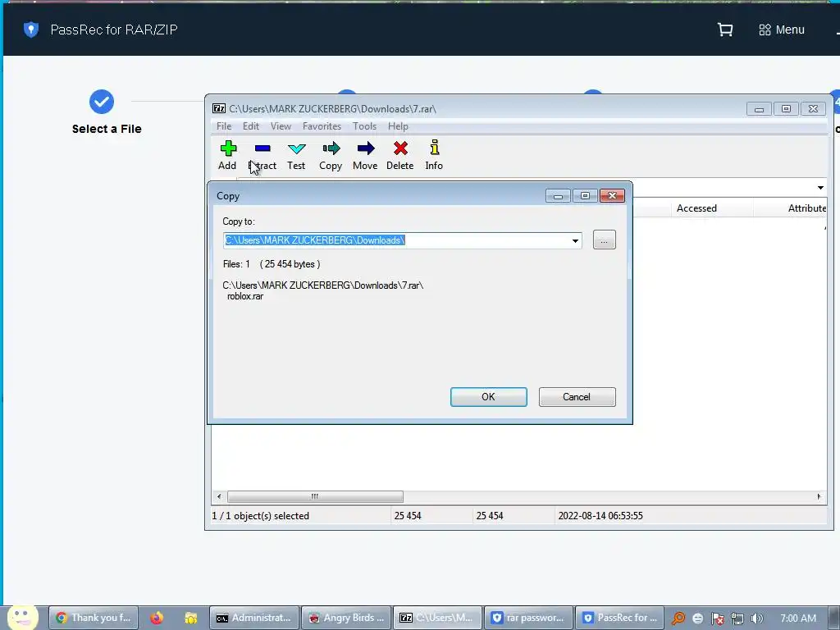Switch to the 7-Zip taskbar item

[x=438, y=618]
